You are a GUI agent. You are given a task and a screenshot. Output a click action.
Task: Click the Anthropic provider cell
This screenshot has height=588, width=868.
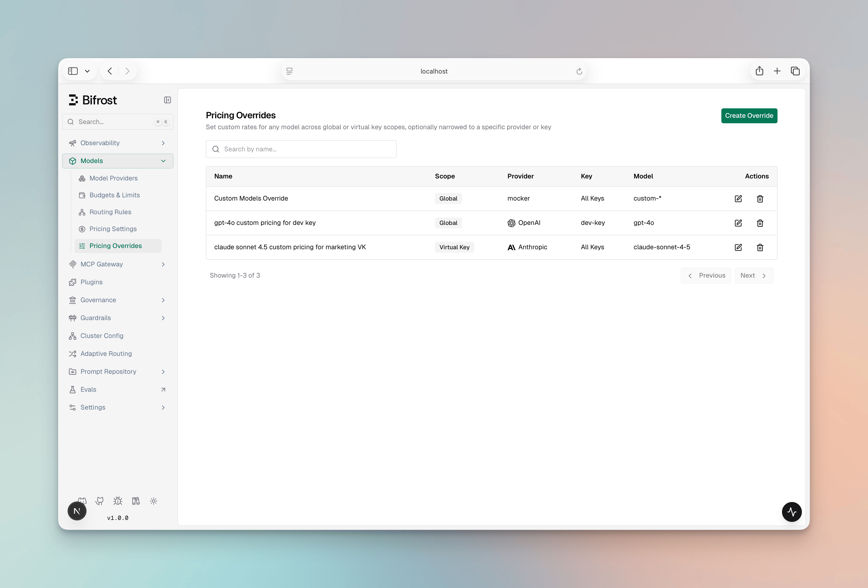pyautogui.click(x=527, y=247)
